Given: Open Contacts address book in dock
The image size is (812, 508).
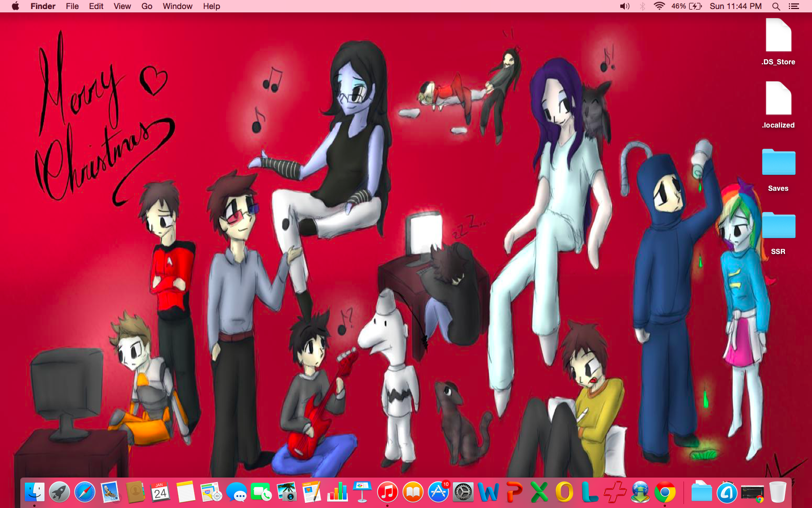Looking at the screenshot, I should (135, 492).
